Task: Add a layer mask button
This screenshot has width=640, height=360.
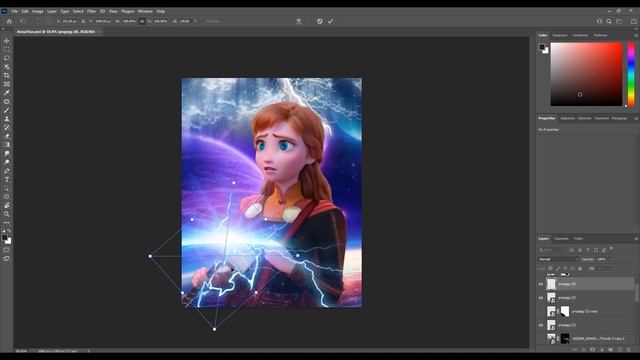Action: (593, 349)
